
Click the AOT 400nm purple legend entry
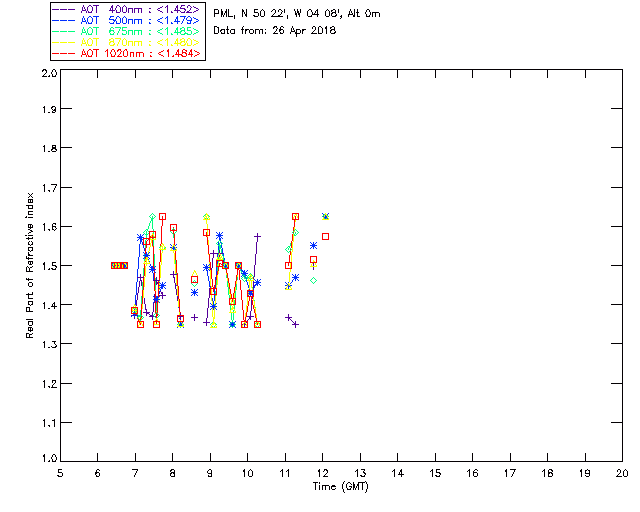click(126, 9)
